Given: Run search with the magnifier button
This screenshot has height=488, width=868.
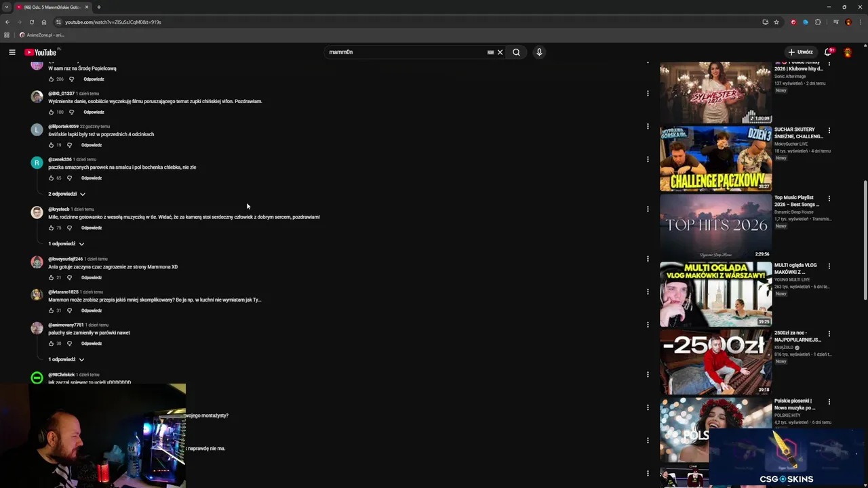Looking at the screenshot, I should tap(516, 52).
